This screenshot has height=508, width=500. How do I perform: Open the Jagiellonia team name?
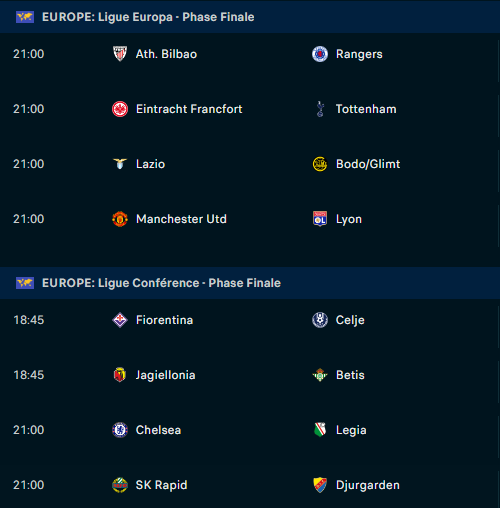pos(165,375)
